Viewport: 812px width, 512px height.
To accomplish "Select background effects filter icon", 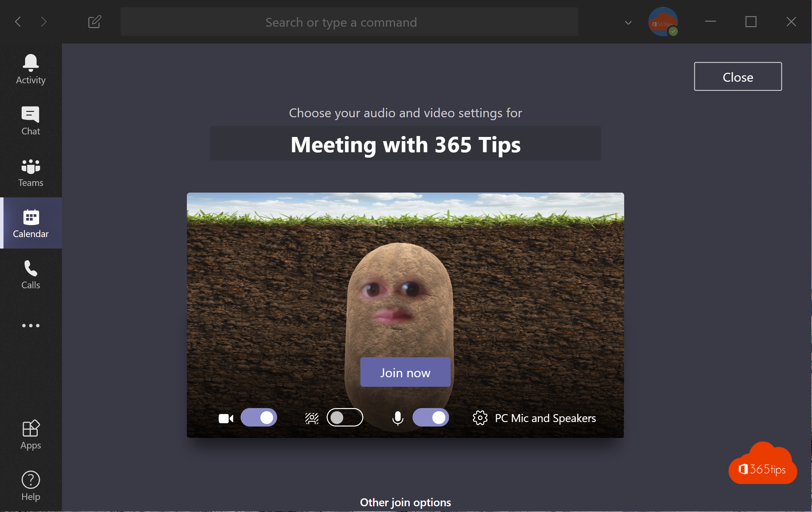I will (x=311, y=418).
